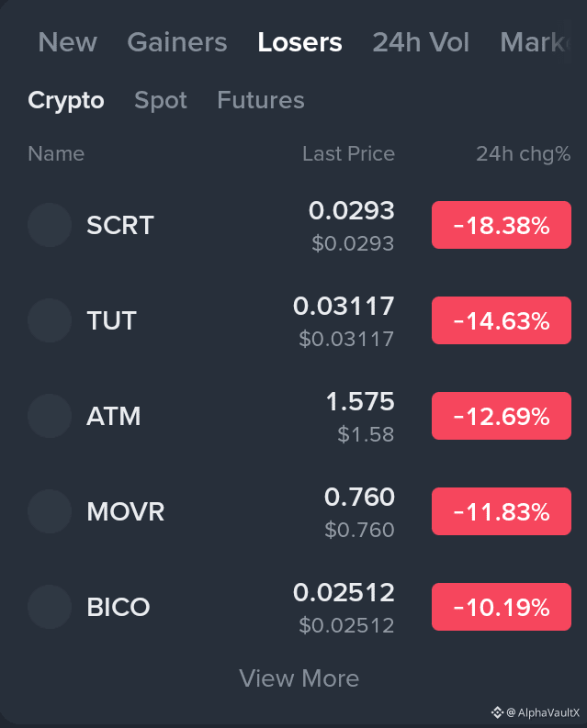Click SCRT -18.38% change badge
Viewport: 587px width, 728px height.
502,225
